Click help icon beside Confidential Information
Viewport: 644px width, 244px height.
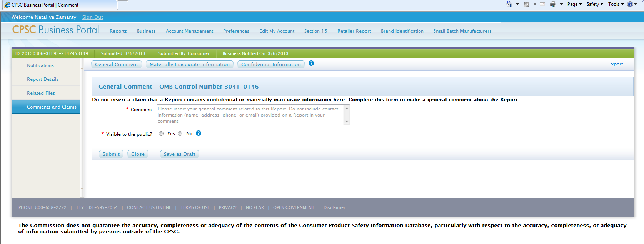coord(311,63)
